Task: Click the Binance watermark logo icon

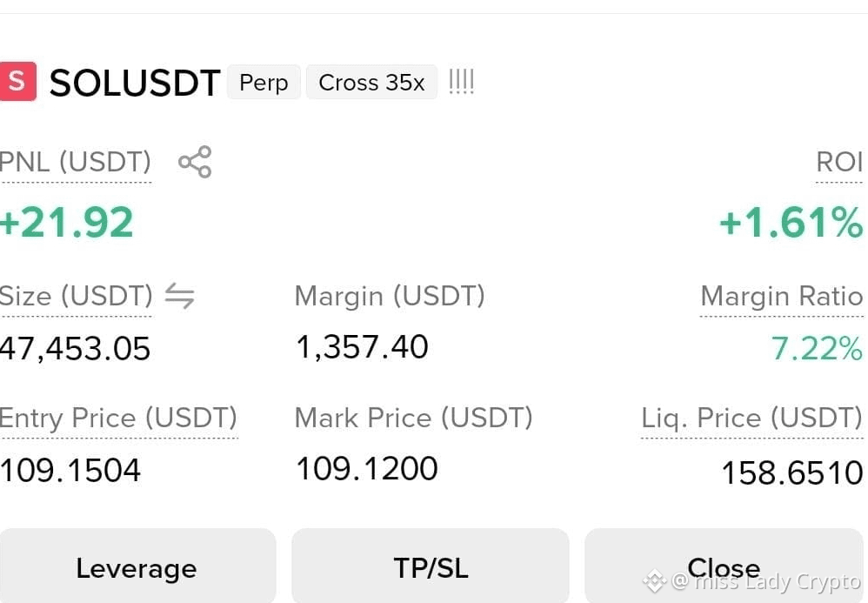Action: tap(654, 581)
